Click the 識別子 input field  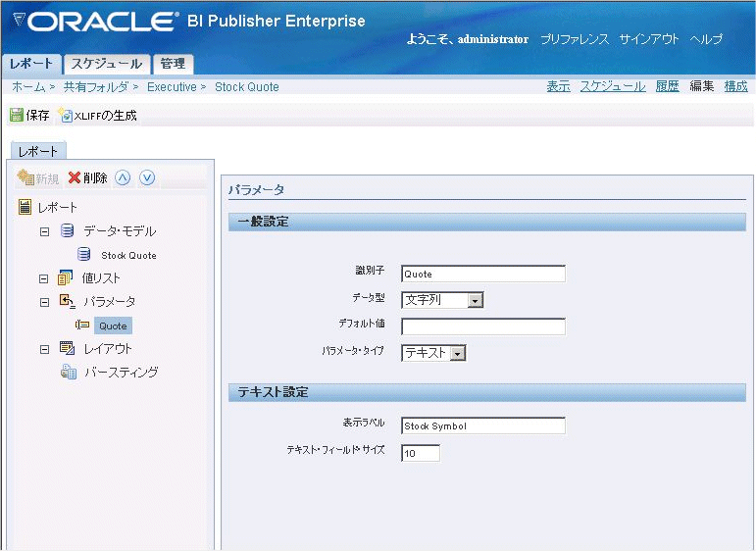(x=483, y=274)
